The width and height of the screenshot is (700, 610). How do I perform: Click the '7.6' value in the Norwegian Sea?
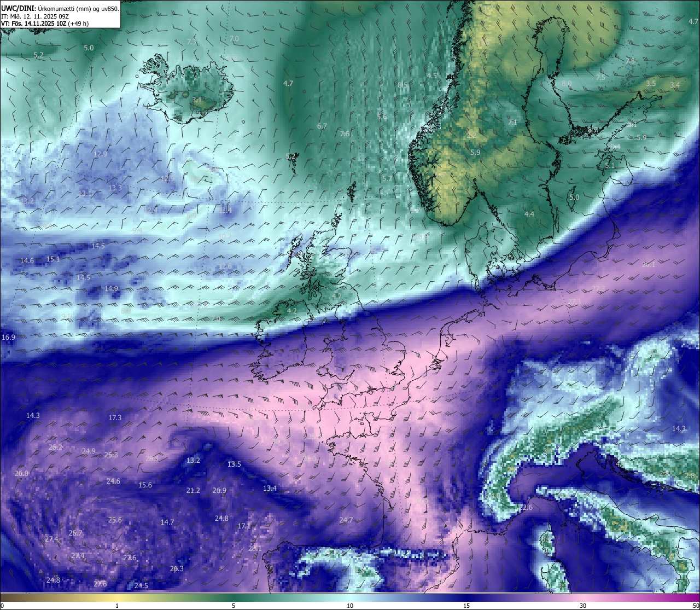click(345, 134)
